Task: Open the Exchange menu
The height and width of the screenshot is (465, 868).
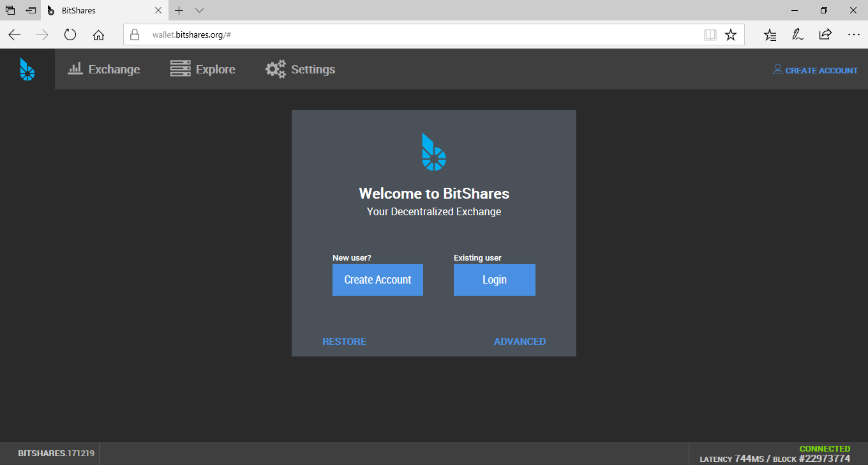Action: [104, 69]
